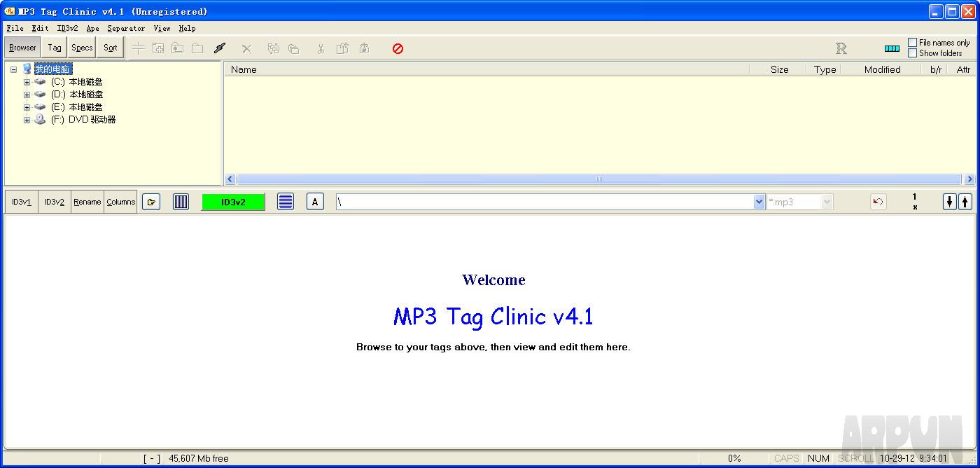Screen dimensions: 980x468
Task: Switch to Tag view button
Action: 55,48
